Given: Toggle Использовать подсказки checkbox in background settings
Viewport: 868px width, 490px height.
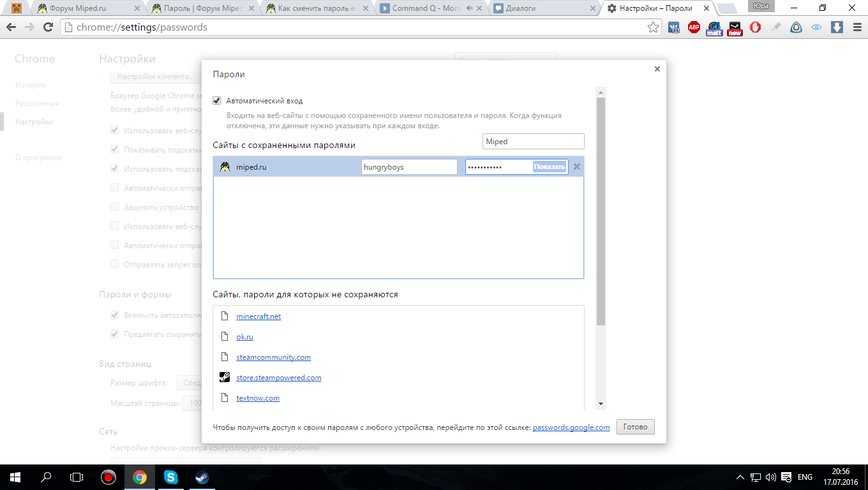Looking at the screenshot, I should coord(115,168).
